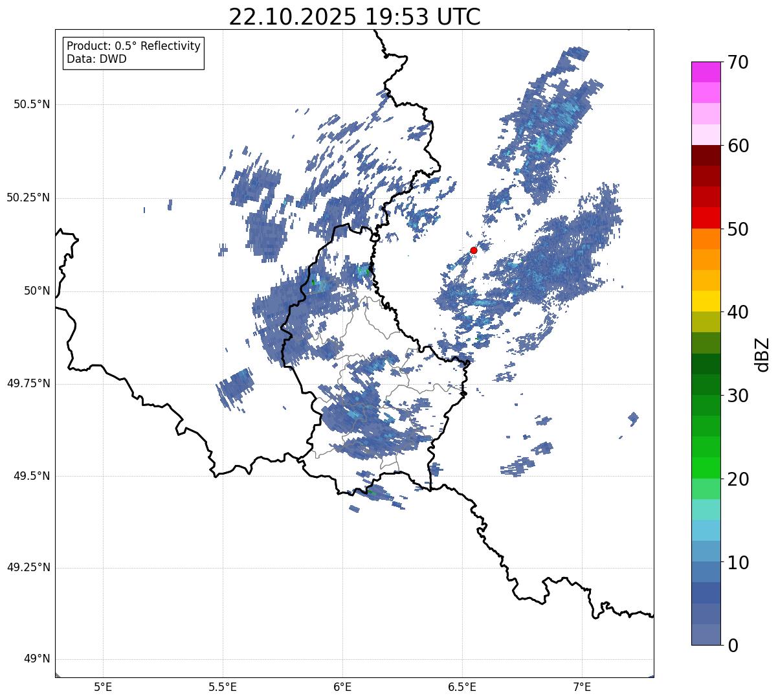Image resolution: width=778 pixels, height=700 pixels.
Task: Pick the orange swatch just below 50 dBZ
Action: 706,239
